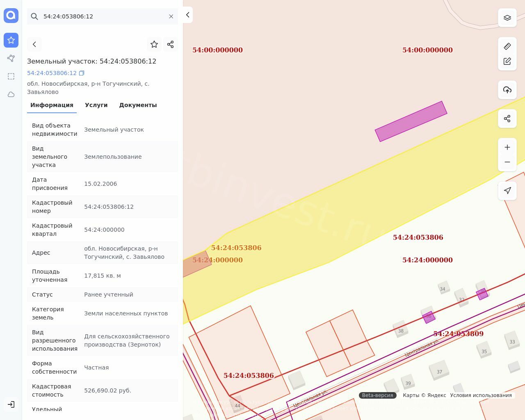This screenshot has height=420, width=525.
Task: Open the map layers panel
Action: coord(507,18)
